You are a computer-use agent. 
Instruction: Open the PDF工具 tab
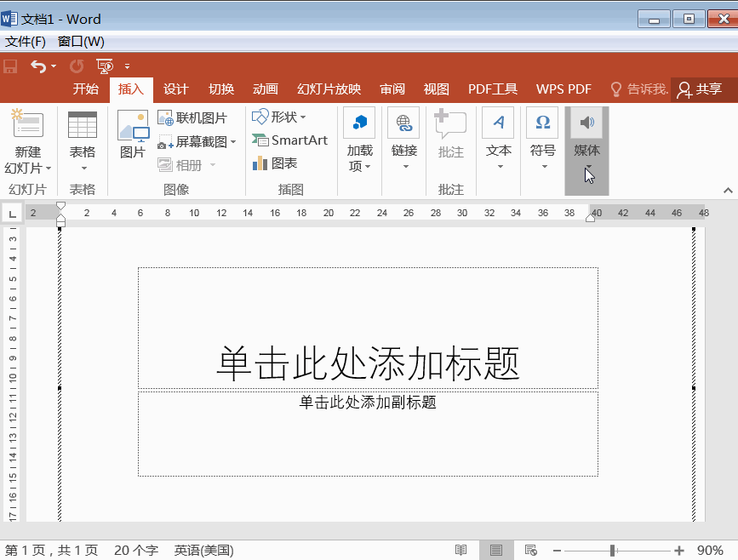tap(493, 89)
